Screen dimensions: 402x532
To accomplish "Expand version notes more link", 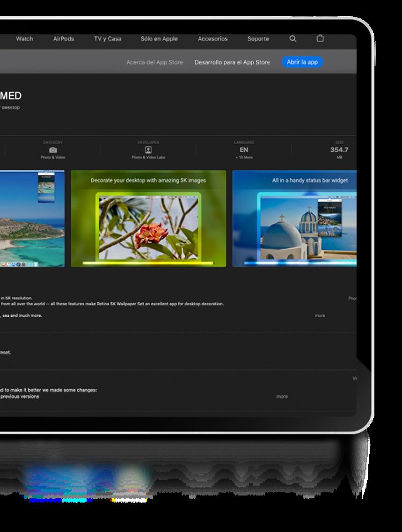I will point(282,396).
